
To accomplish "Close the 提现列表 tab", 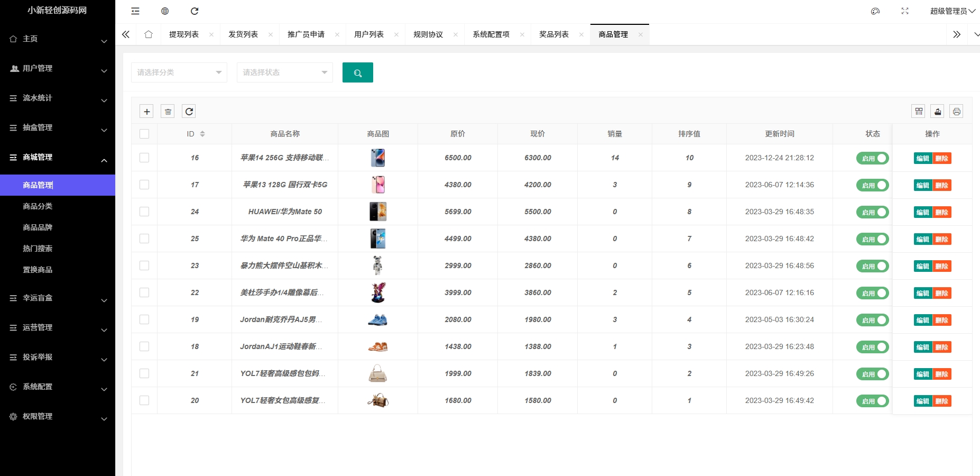I will pos(211,34).
